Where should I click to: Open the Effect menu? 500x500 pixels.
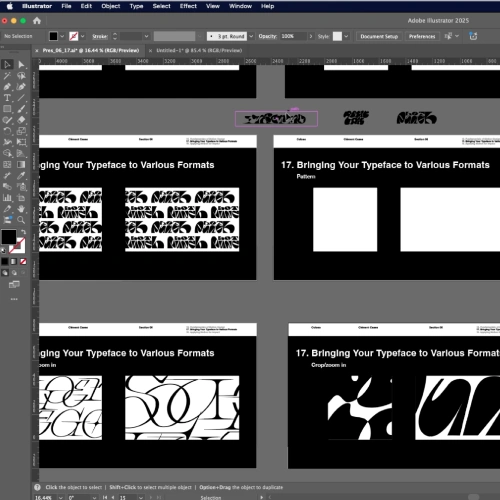click(188, 6)
